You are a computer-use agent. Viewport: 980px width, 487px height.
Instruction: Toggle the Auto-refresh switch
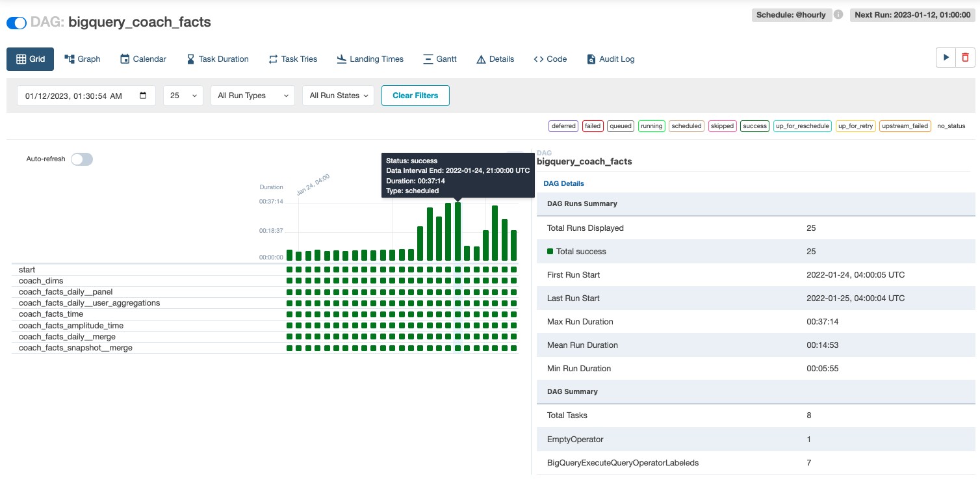coord(82,159)
